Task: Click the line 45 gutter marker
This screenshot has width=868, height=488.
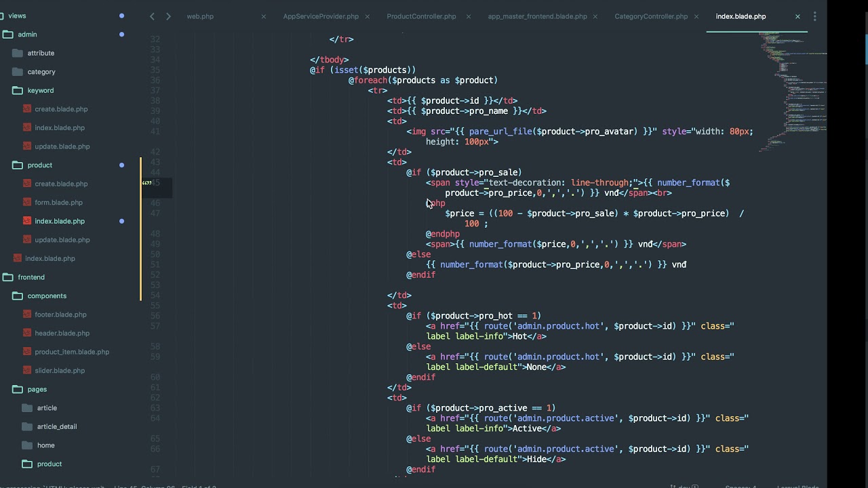Action: coord(146,183)
